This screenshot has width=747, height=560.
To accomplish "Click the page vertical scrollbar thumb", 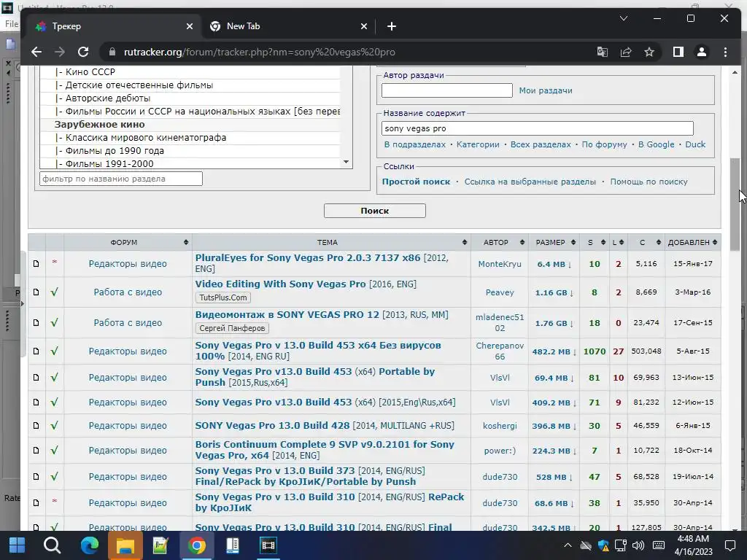I will coord(735,204).
